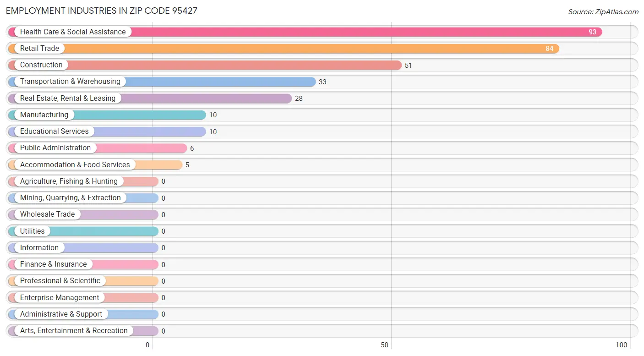Click the value 5 beside Accommodation bar
The height and width of the screenshot is (356, 644).
[x=187, y=165]
